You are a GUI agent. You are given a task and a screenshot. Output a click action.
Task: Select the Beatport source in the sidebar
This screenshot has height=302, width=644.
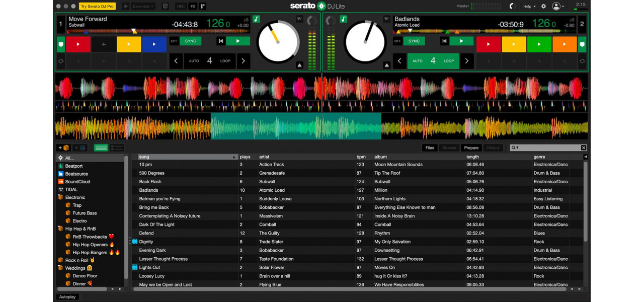[x=74, y=166]
